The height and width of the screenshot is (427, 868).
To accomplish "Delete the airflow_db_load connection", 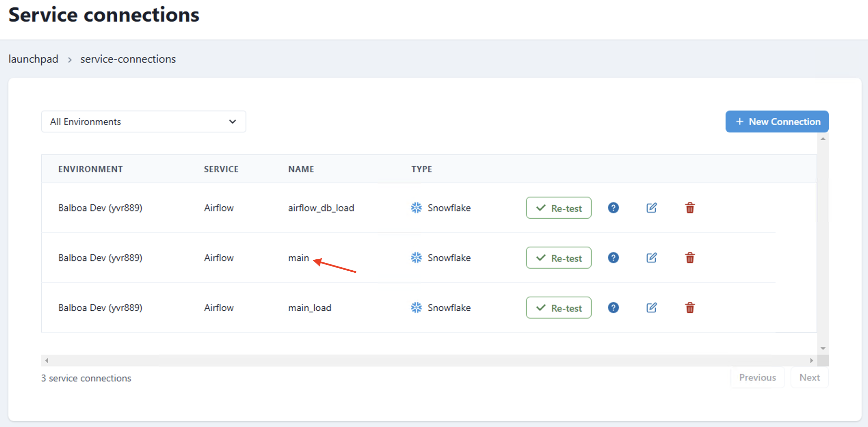I will pos(690,208).
